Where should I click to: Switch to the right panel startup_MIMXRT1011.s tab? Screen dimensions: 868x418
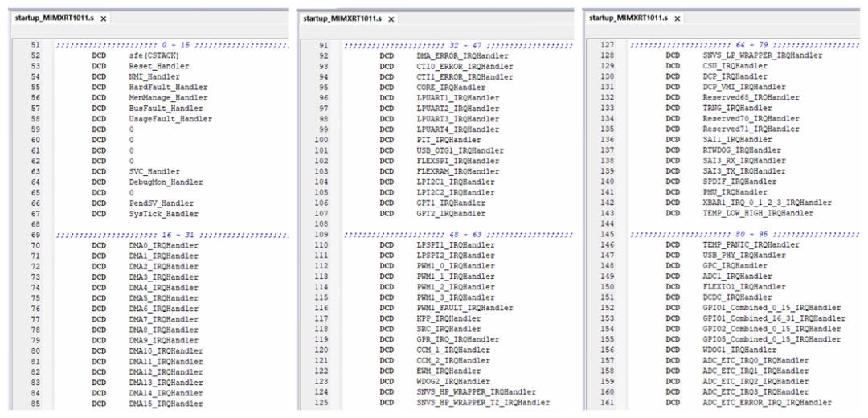tap(628, 18)
